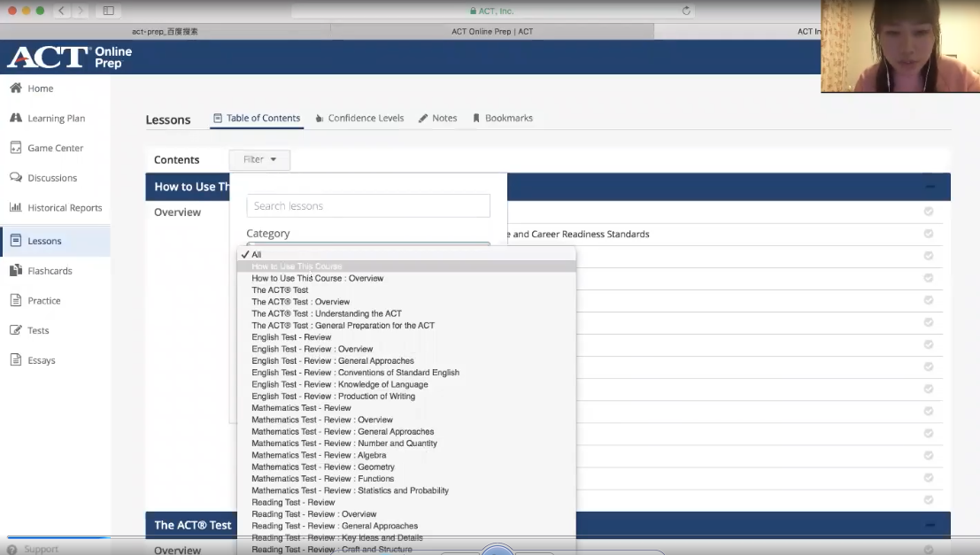Click the ACT, Inc. address bar
Viewport: 980px width, 555px height.
click(x=492, y=11)
